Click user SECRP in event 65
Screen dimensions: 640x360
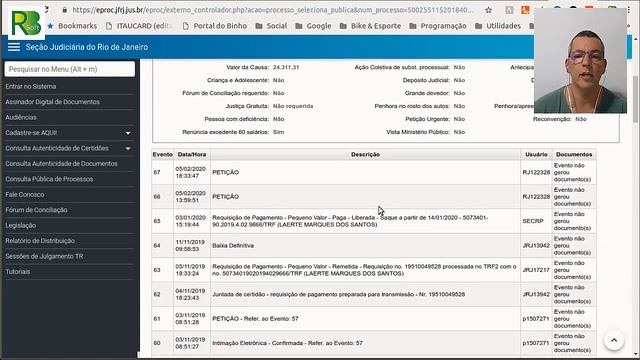click(533, 221)
